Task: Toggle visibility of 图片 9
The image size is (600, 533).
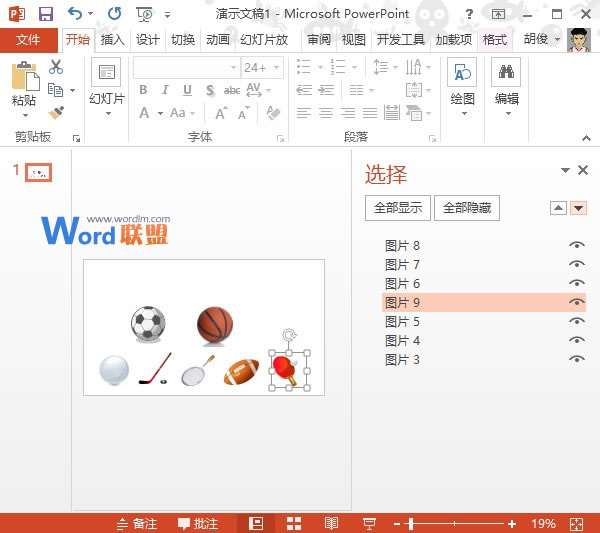Action: (x=577, y=302)
